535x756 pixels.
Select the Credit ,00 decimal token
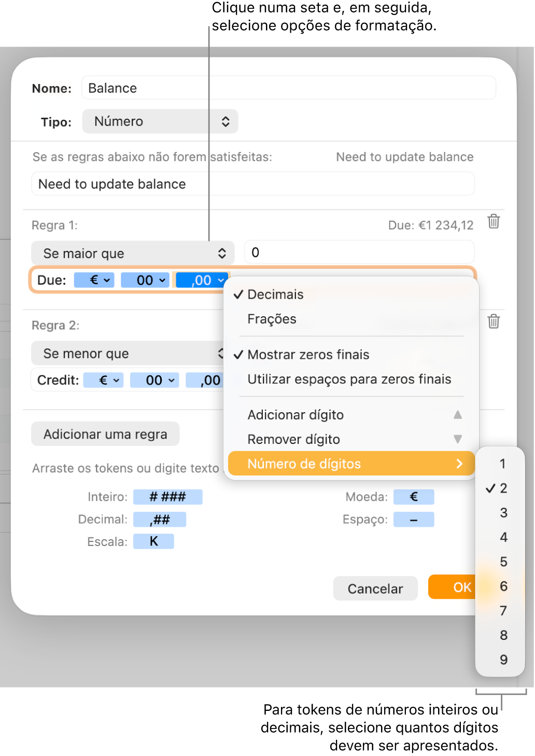(x=205, y=381)
